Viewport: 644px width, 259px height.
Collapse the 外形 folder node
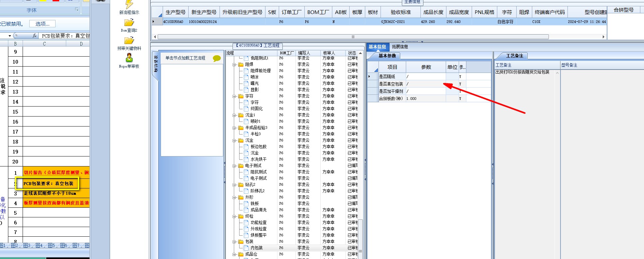coord(234,197)
